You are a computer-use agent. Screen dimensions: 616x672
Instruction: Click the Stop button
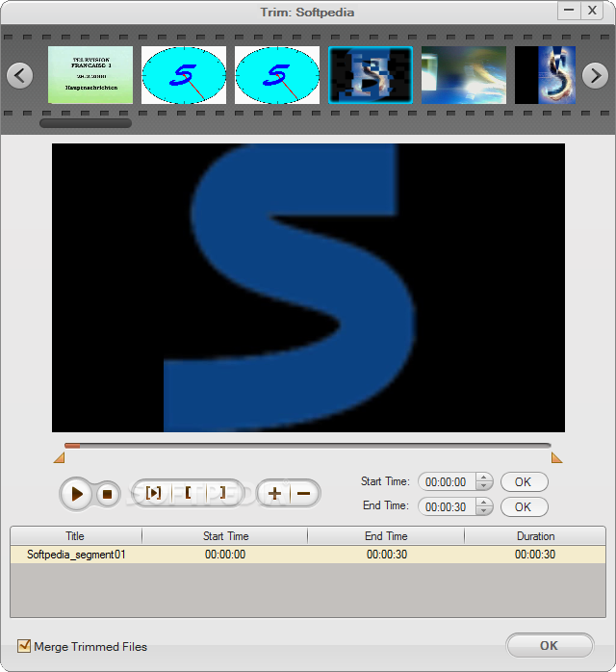click(x=107, y=494)
